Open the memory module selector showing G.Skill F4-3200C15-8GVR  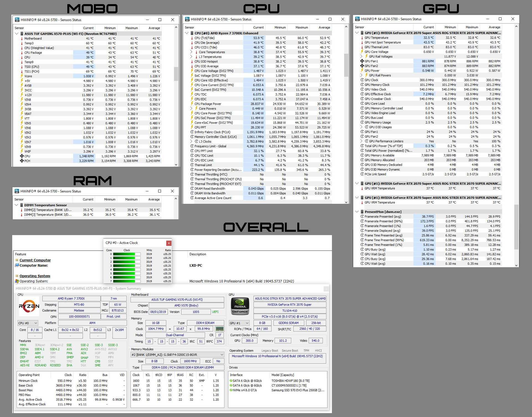pos(177,355)
